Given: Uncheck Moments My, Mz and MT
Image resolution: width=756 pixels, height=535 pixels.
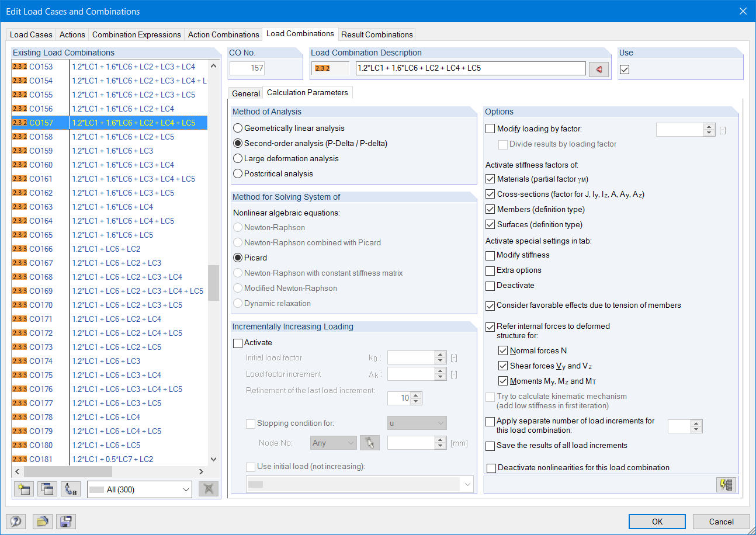Looking at the screenshot, I should 503,381.
